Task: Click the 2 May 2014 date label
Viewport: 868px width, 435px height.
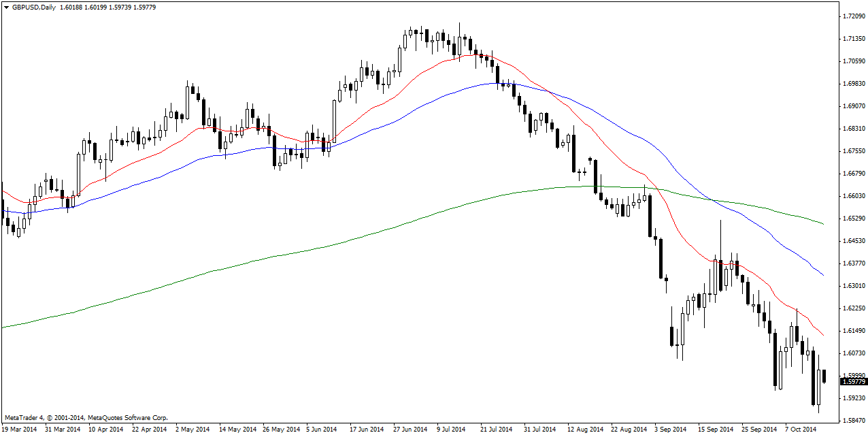Action: (x=193, y=430)
